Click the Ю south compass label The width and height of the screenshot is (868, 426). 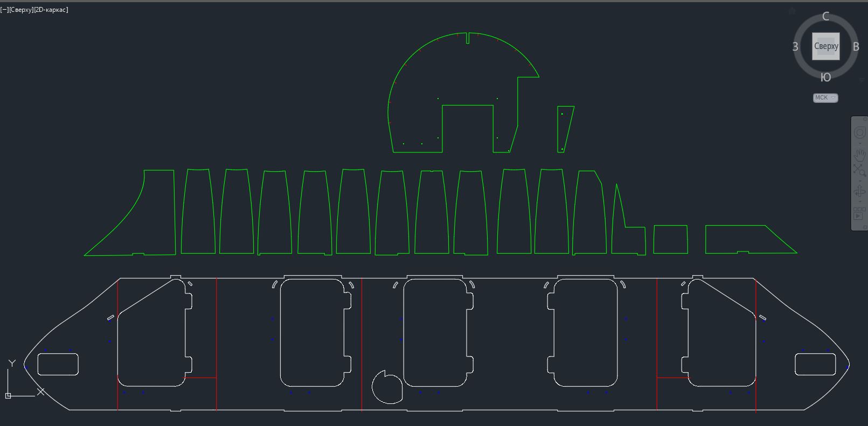[825, 78]
